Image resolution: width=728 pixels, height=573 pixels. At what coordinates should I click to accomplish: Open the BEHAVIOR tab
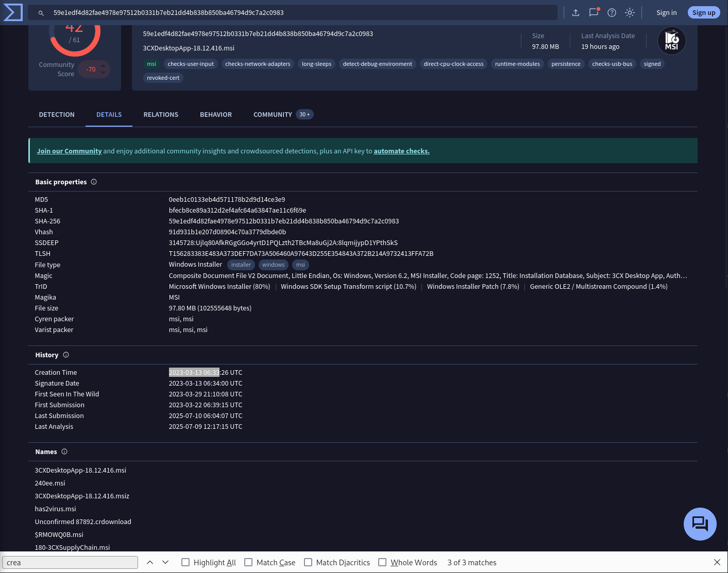[216, 114]
